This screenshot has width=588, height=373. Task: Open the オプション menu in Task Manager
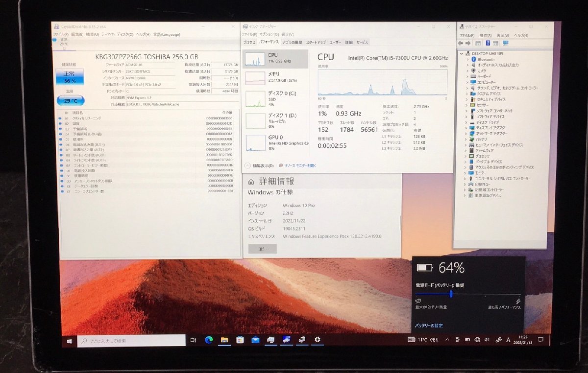click(269, 34)
